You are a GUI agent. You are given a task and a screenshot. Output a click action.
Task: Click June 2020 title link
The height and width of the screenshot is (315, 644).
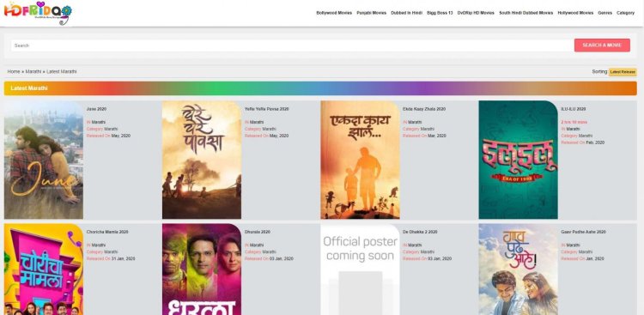96,109
